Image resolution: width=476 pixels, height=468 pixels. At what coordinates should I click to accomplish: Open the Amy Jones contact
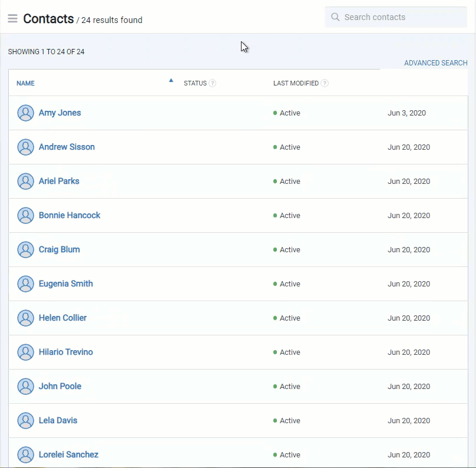coord(60,113)
